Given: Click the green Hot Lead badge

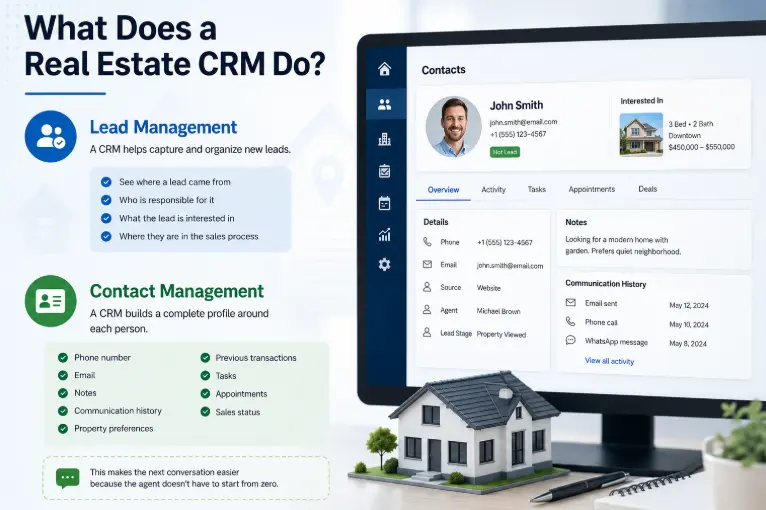Looking at the screenshot, I should click(505, 152).
